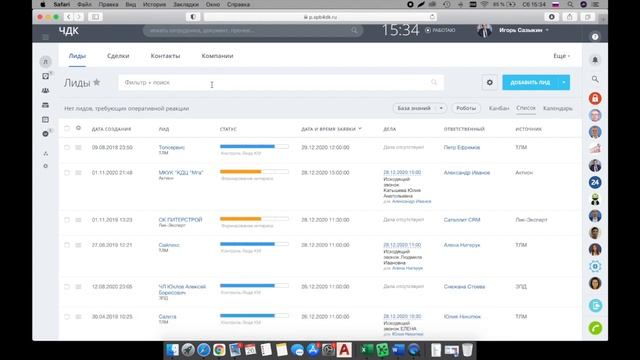The height and width of the screenshot is (360, 640).
Task: Check the ЧП Юклов Алексей row checkbox
Action: click(x=67, y=287)
